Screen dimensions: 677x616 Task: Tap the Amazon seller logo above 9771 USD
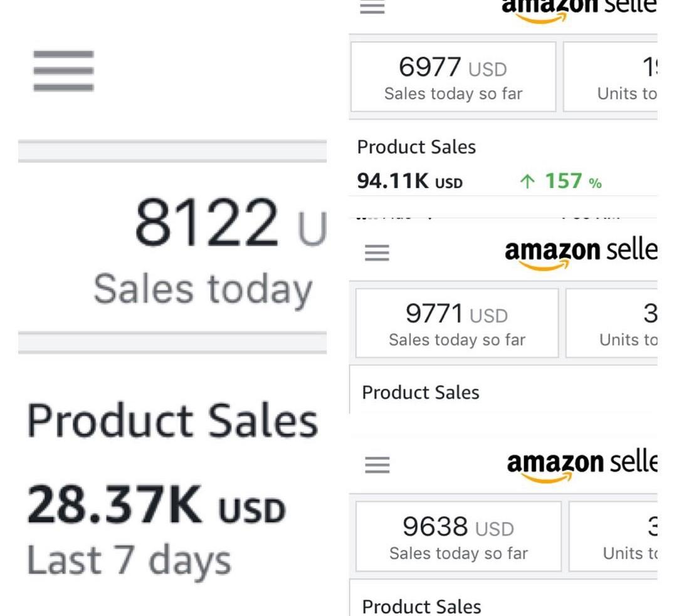pyautogui.click(x=580, y=253)
